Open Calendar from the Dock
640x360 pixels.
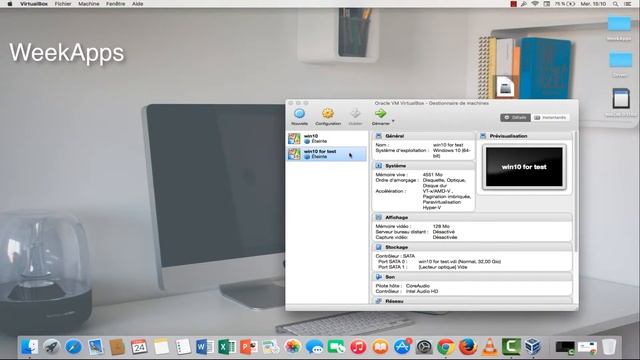coord(139,347)
